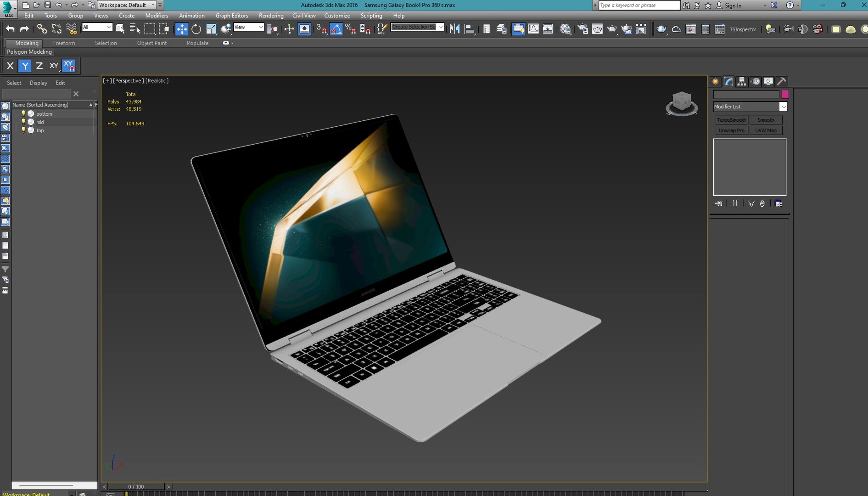Restrict to Z axis constraint
The image size is (868, 496).
[39, 66]
